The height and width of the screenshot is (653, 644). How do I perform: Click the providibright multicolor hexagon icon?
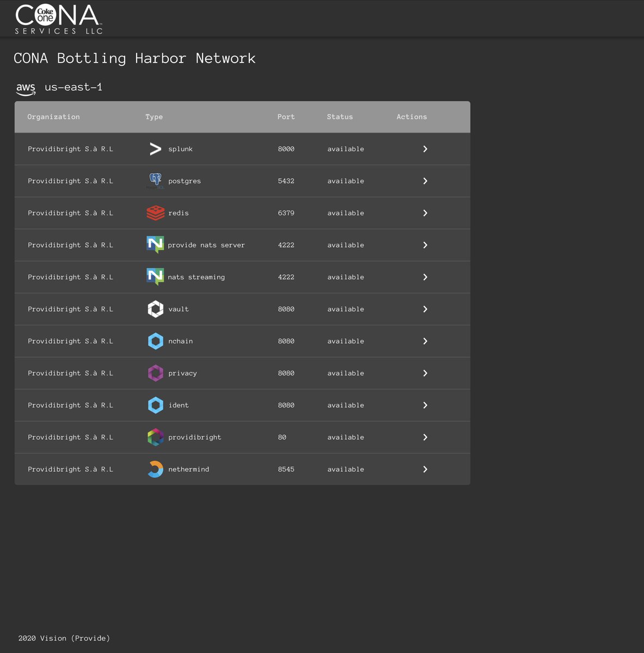[155, 437]
